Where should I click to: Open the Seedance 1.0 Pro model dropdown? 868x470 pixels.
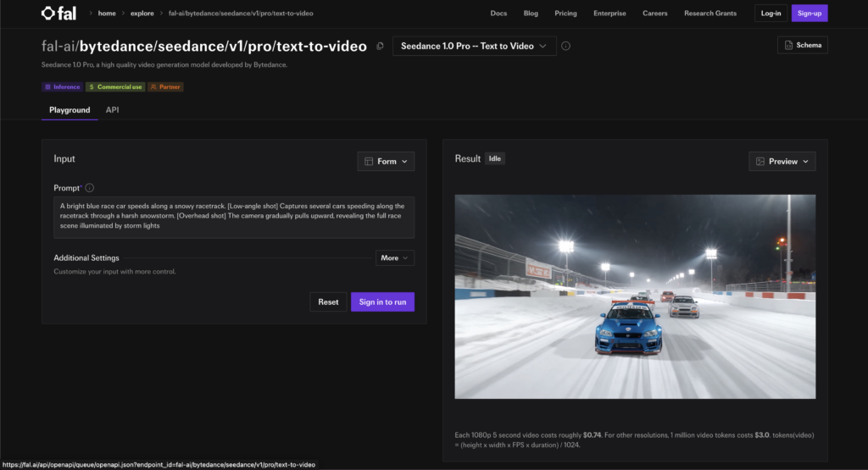(x=475, y=46)
